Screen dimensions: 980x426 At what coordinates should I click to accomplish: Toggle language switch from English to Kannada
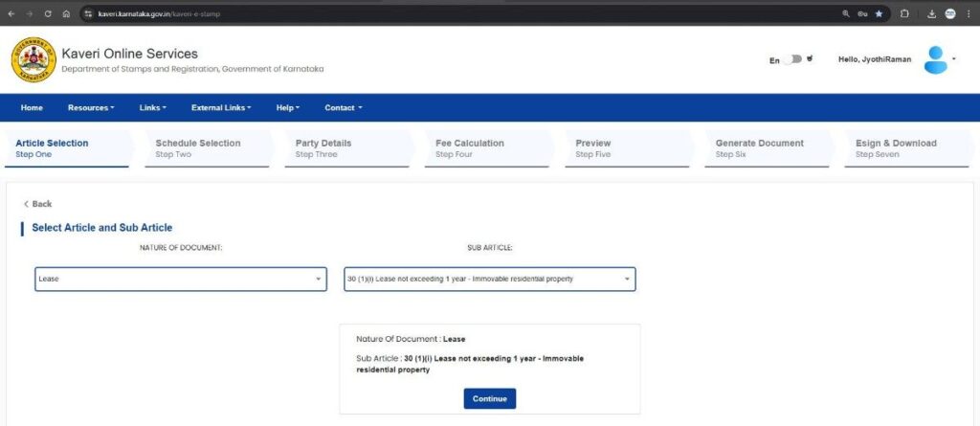point(792,59)
